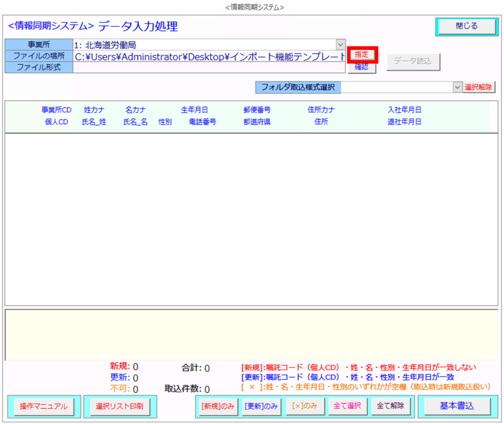This screenshot has width=504, height=424.
Task: Click the 選択リスト印刷 button
Action: [120, 406]
